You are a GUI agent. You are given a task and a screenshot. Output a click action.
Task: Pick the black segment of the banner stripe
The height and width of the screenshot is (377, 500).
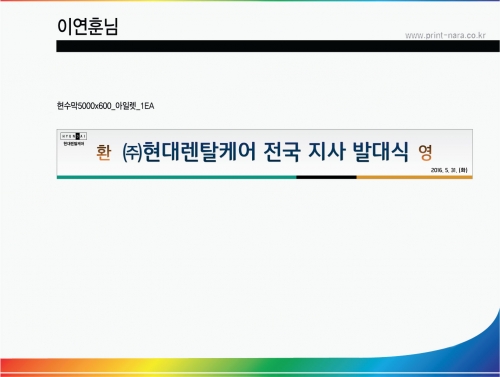326,177
